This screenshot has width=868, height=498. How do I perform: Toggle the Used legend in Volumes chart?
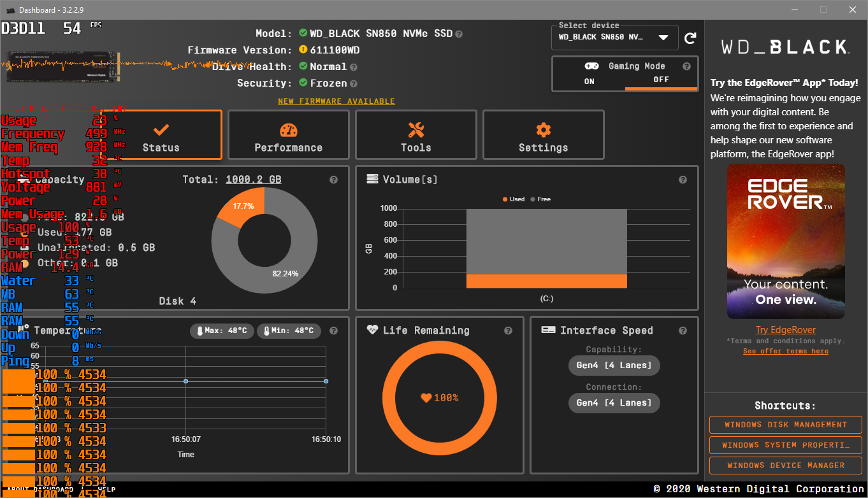tap(514, 199)
